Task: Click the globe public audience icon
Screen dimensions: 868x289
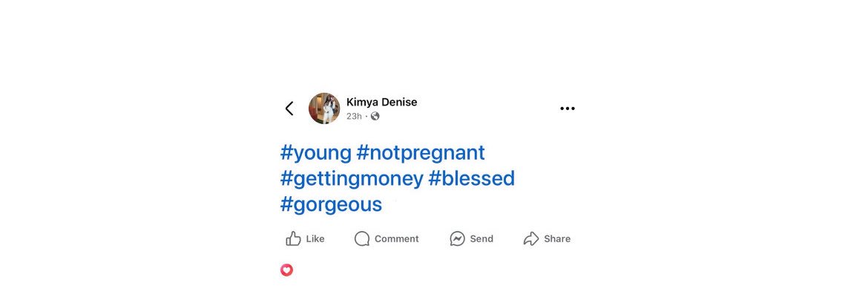Action: (375, 116)
